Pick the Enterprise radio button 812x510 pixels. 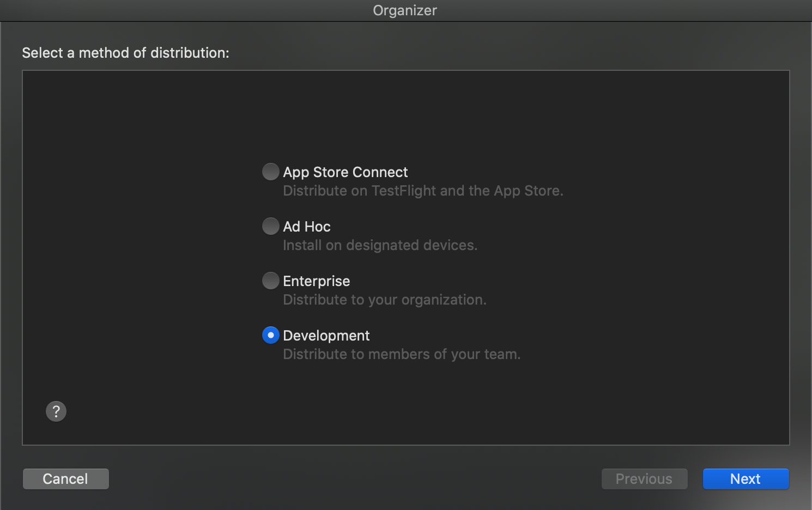pyautogui.click(x=271, y=281)
